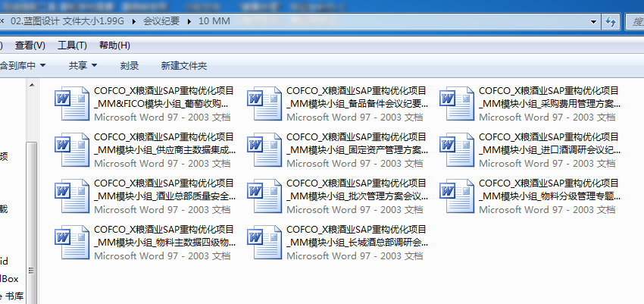Select file name _MM模块小组_进口酒调研会议纪
Image resolution: width=644 pixels, height=304 pixels.
click(x=549, y=150)
